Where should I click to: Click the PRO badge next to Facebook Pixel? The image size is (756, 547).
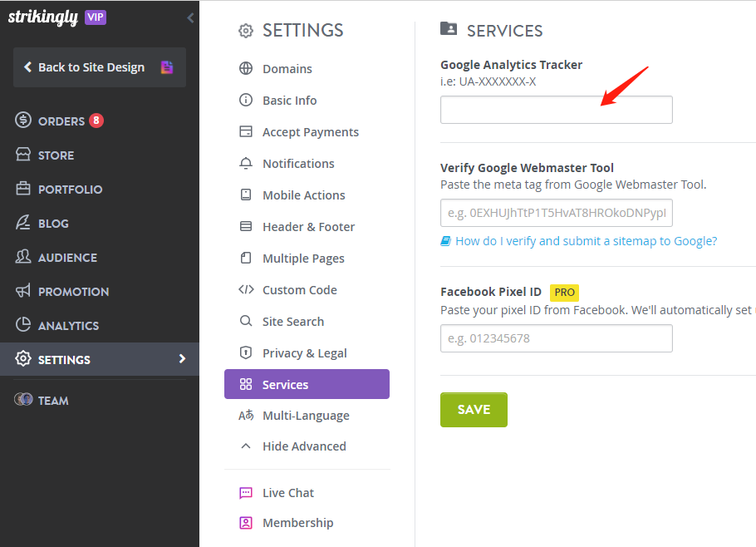point(564,293)
